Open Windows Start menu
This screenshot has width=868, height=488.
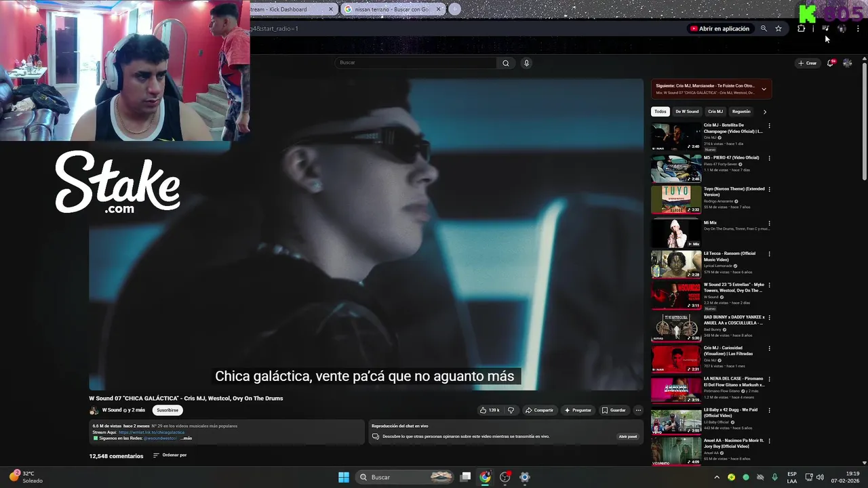[x=344, y=477]
